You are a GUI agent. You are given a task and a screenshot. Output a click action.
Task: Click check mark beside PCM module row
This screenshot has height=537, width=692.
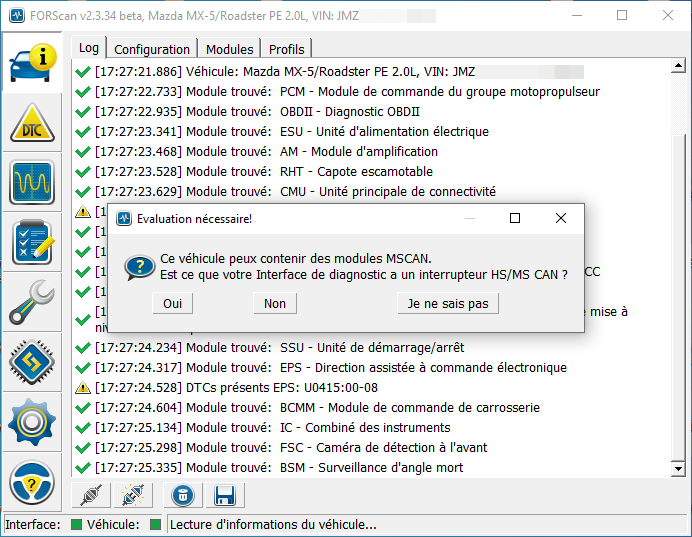83,92
